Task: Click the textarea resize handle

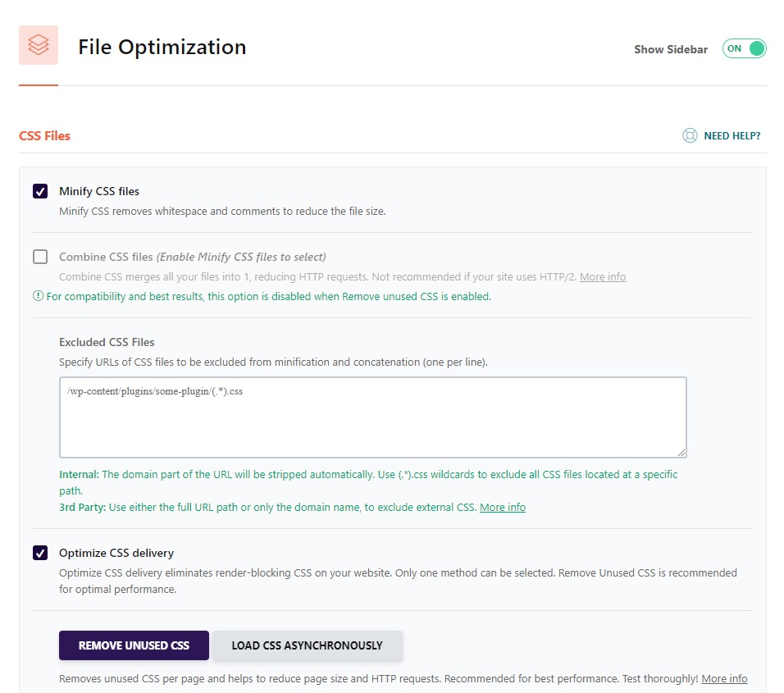Action: tap(683, 453)
